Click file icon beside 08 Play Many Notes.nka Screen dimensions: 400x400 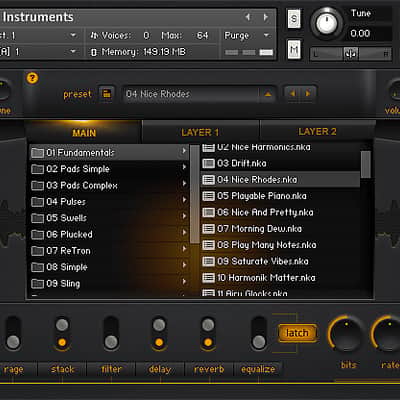pos(208,245)
